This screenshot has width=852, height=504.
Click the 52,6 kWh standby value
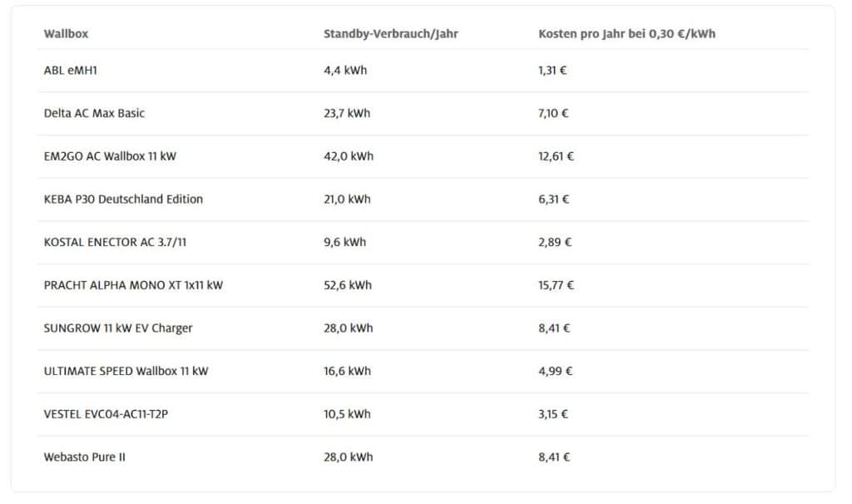(348, 284)
